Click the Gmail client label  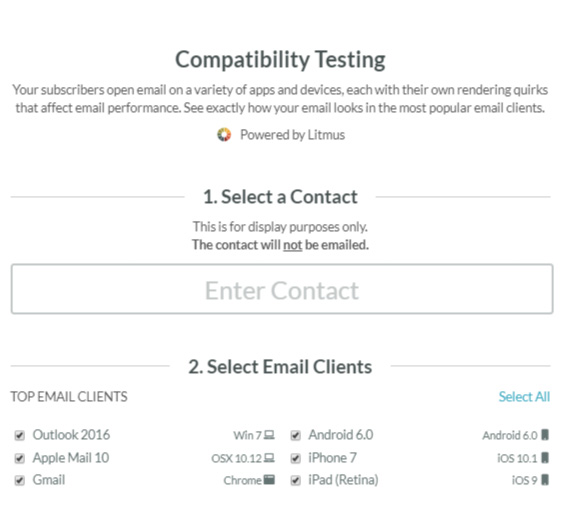49,480
